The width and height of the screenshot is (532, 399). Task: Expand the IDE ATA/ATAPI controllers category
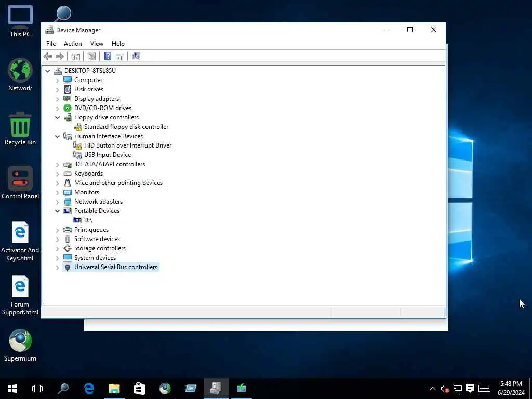[57, 164]
